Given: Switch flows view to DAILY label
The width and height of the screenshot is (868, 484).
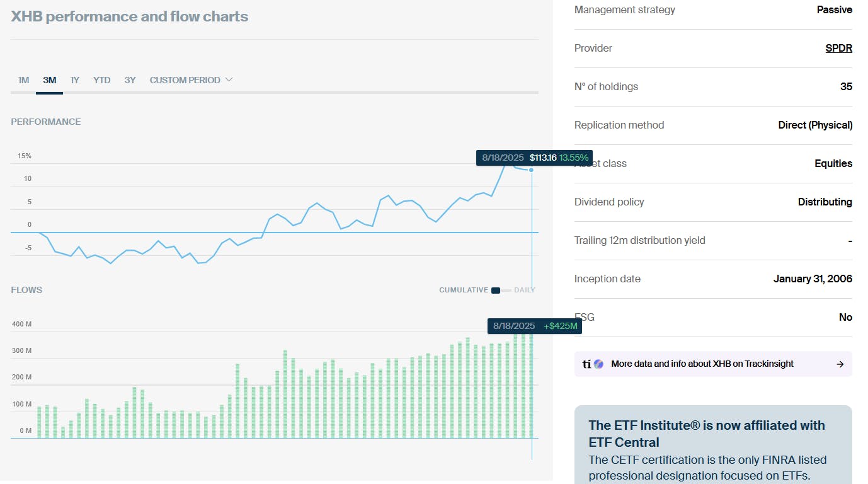Looking at the screenshot, I should (x=525, y=291).
